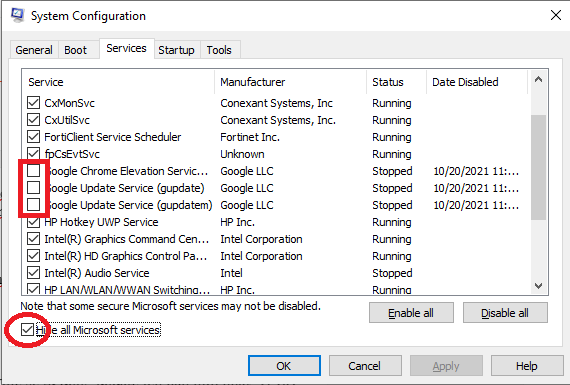Click the Disable all button
Screen dimensions: 570x385
(505, 313)
